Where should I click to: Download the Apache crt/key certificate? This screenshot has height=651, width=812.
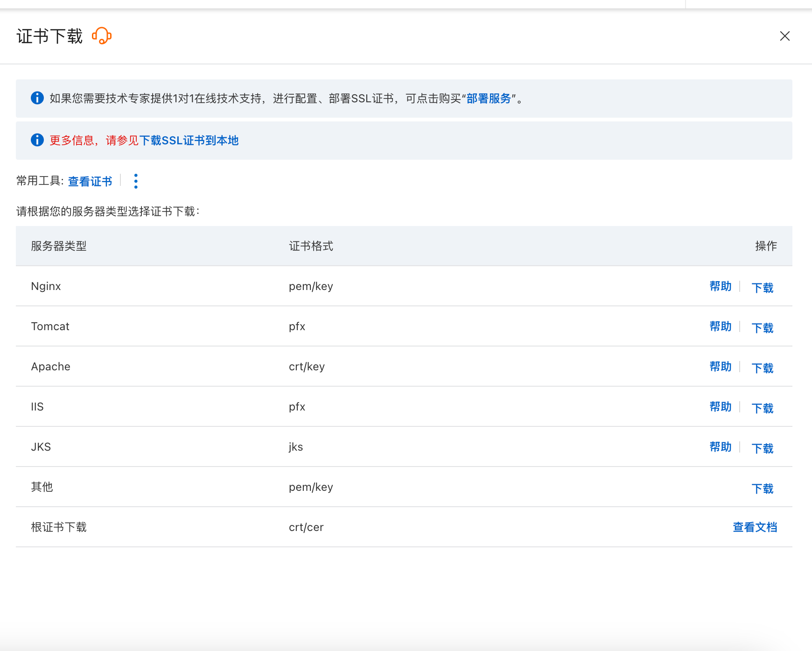pyautogui.click(x=762, y=368)
